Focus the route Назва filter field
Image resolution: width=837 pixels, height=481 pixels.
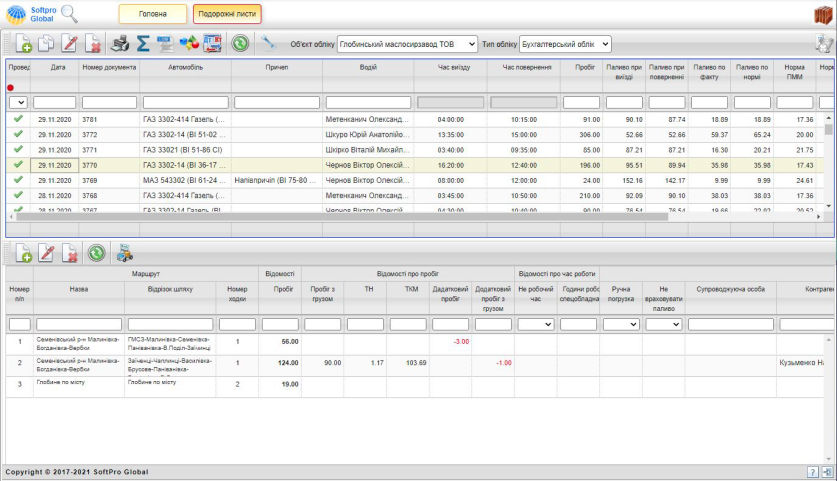[78, 324]
